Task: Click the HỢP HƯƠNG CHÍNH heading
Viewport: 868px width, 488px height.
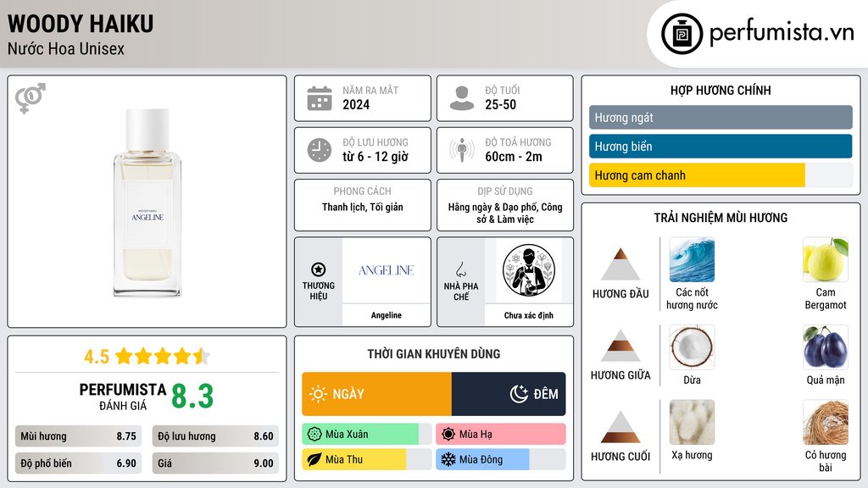Action: [x=721, y=90]
